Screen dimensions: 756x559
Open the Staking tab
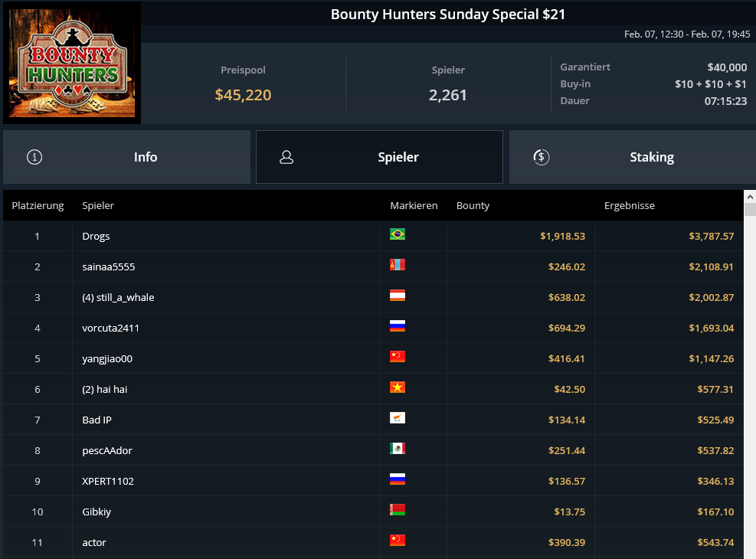point(633,157)
